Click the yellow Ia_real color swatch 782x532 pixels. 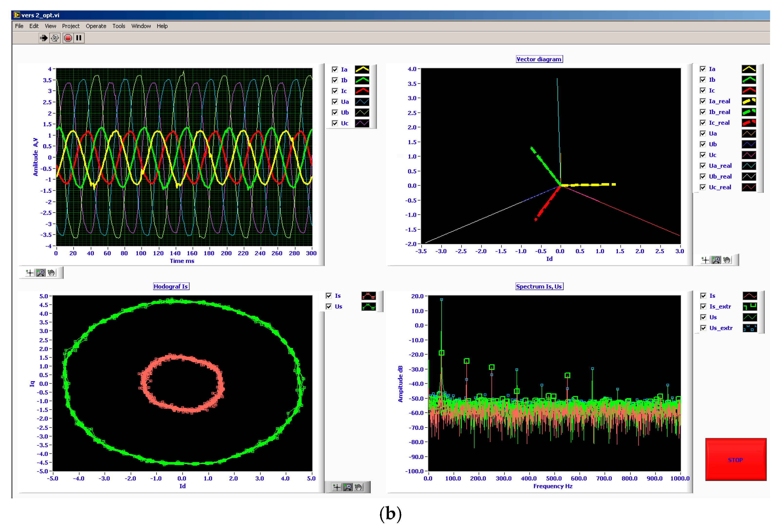(x=749, y=101)
